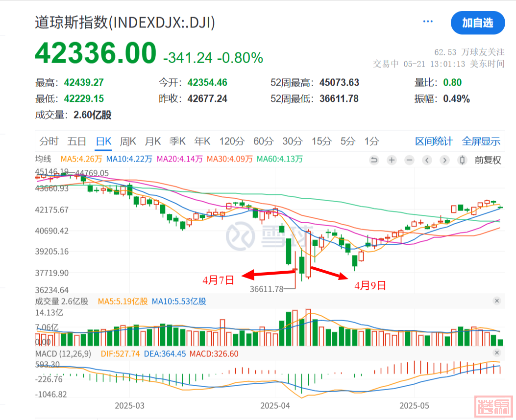Image resolution: width=516 pixels, height=420 pixels.
Task: Open the three-dot more options menu
Action: 428,22
